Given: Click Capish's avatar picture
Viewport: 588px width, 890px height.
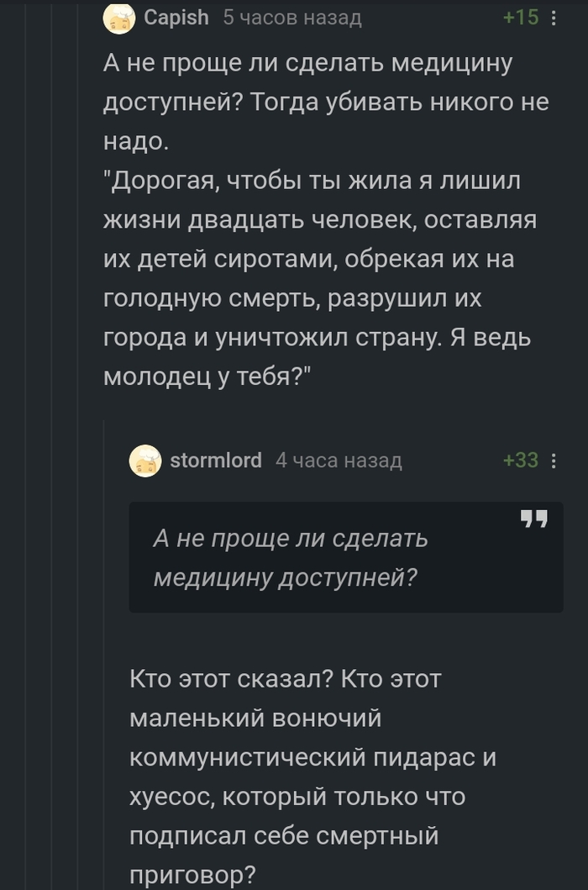Looking at the screenshot, I should pyautogui.click(x=119, y=17).
